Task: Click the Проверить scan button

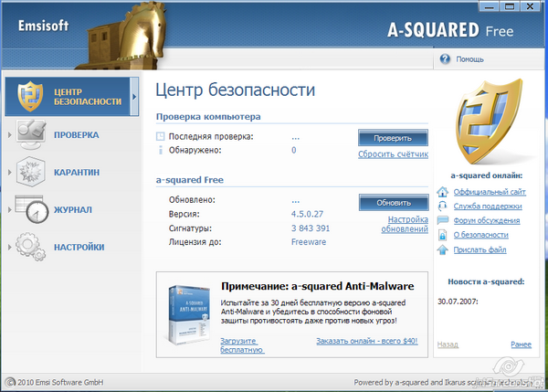Action: [393, 138]
